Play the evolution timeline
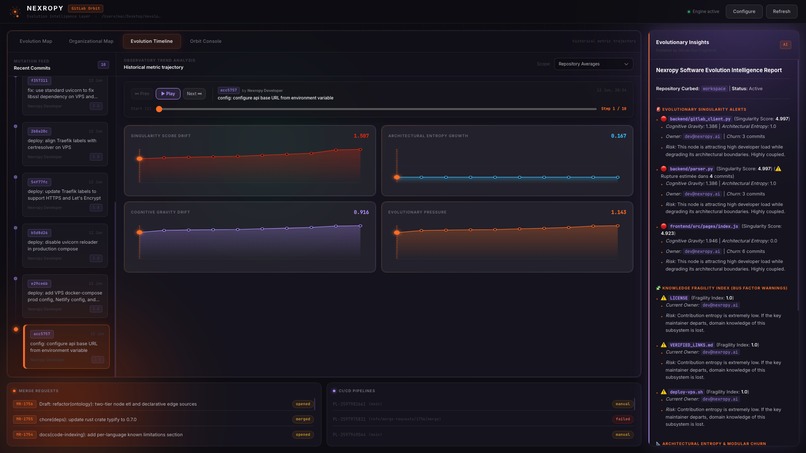Screen dimensions: 806x453 168,94
